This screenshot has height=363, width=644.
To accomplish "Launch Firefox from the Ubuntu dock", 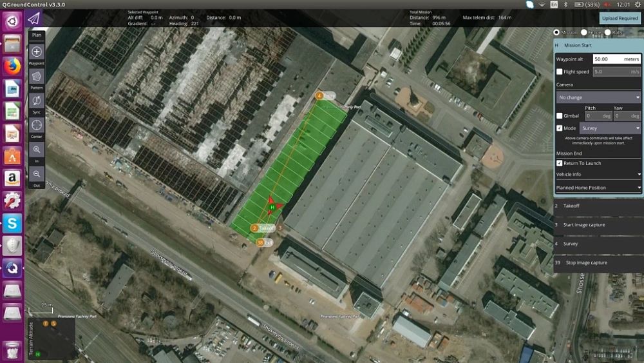I will (x=12, y=66).
